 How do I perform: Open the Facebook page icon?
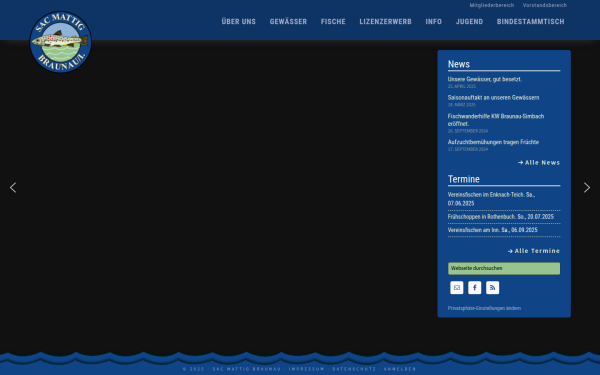pos(474,288)
